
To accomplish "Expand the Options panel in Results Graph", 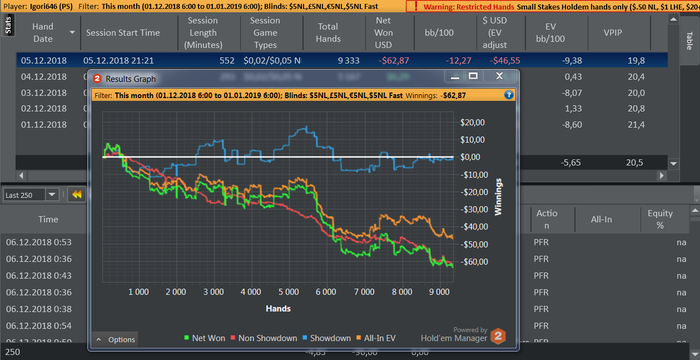I will pyautogui.click(x=116, y=339).
